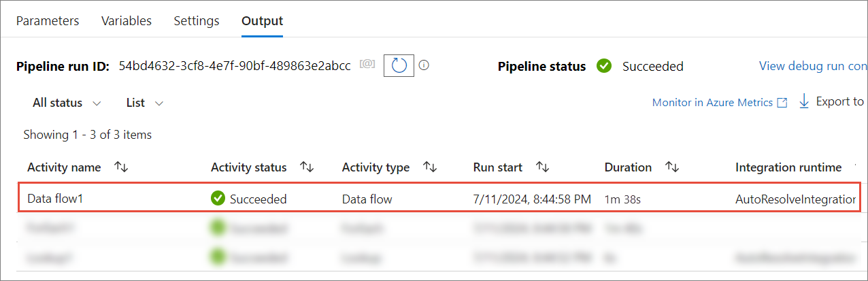Open the All status filter dropdown
Image resolution: width=868 pixels, height=281 pixels.
[x=67, y=103]
